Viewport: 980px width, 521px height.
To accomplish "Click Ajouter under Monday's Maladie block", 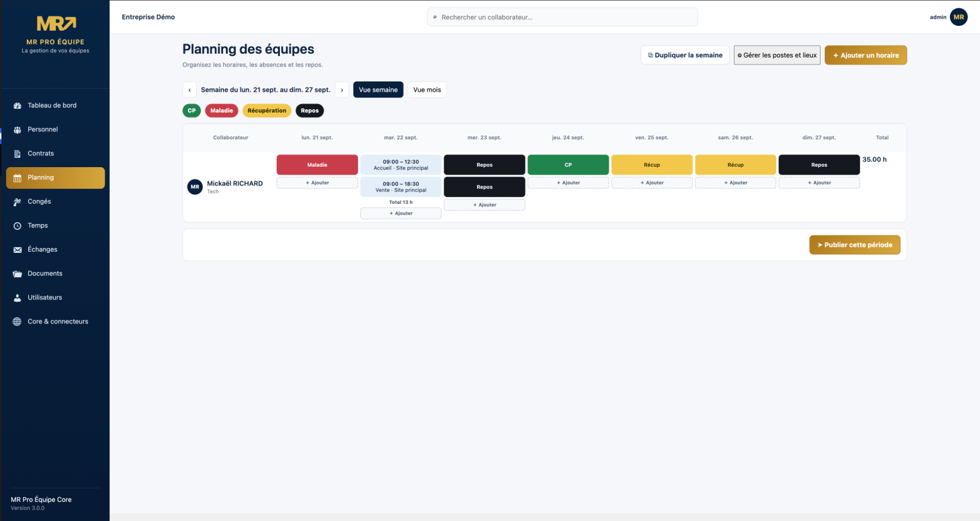I will point(317,183).
